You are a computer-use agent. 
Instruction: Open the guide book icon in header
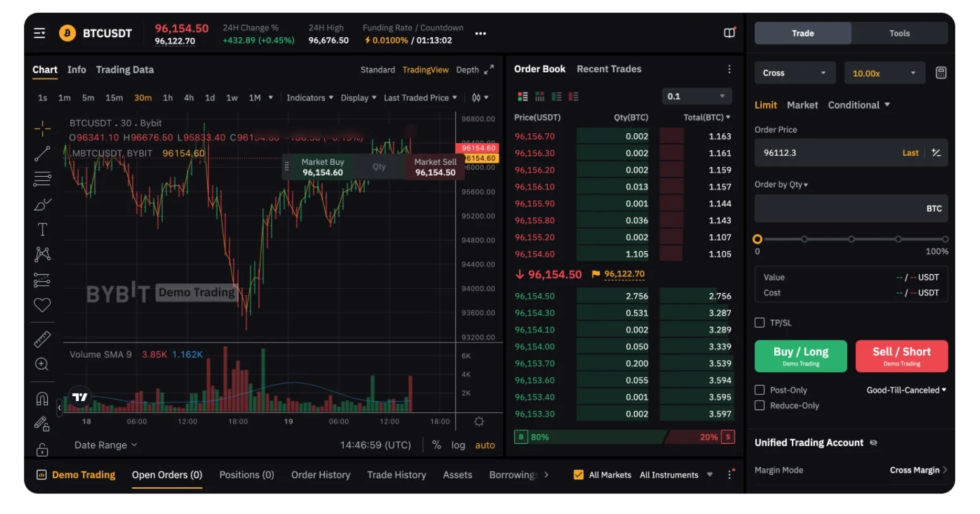pos(729,33)
